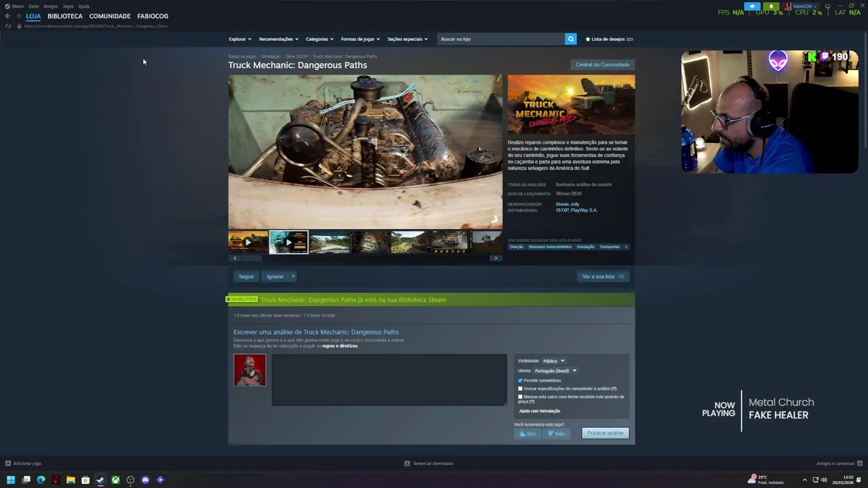Viewport: 868px width, 488px height.
Task: Click Ver a sua lista button
Action: [x=603, y=277]
